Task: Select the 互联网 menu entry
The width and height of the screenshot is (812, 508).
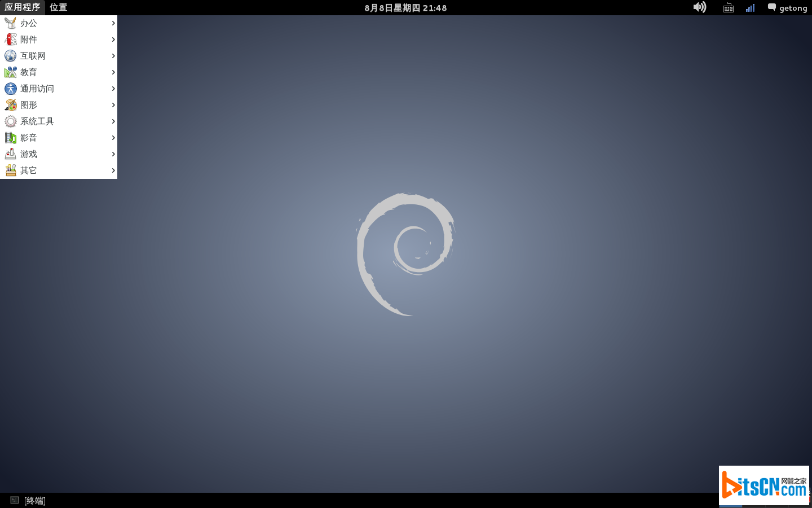Action: click(x=59, y=56)
